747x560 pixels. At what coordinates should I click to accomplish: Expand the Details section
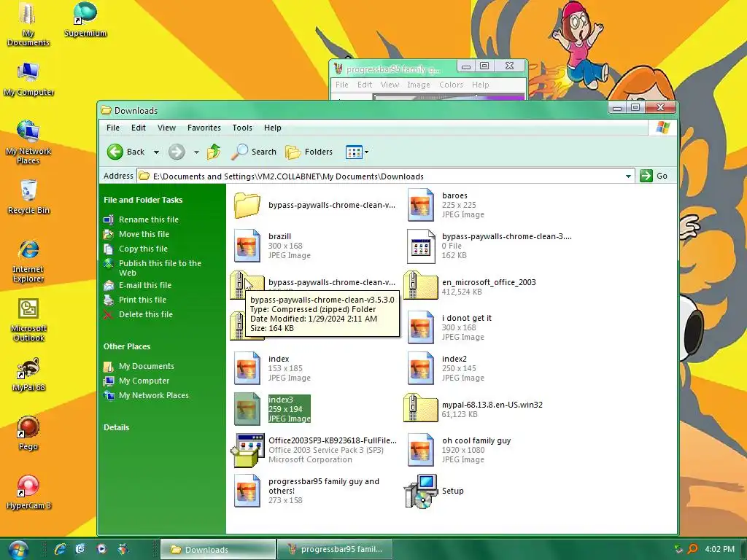[x=116, y=427]
